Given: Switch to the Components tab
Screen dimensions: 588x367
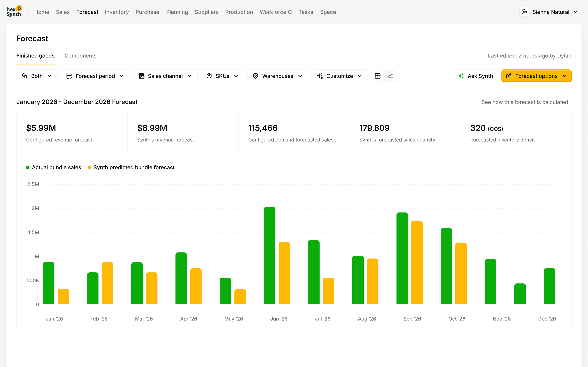Looking at the screenshot, I should point(80,56).
